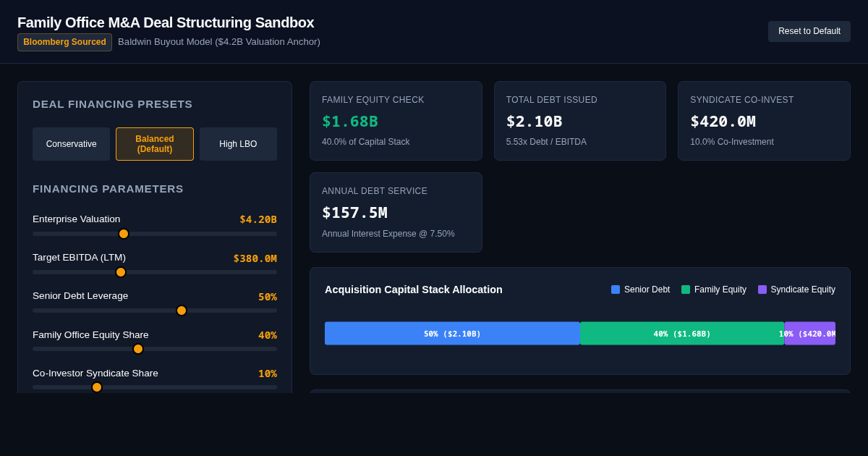Select the Conservative financing preset

tap(71, 144)
